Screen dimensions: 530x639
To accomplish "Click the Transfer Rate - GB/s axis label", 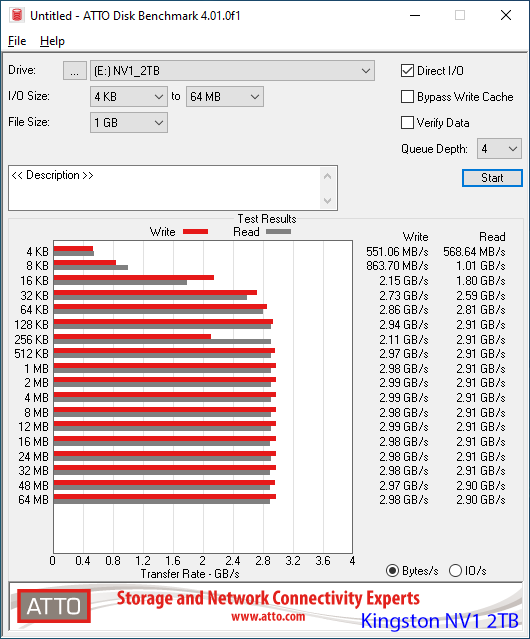I will click(x=190, y=574).
